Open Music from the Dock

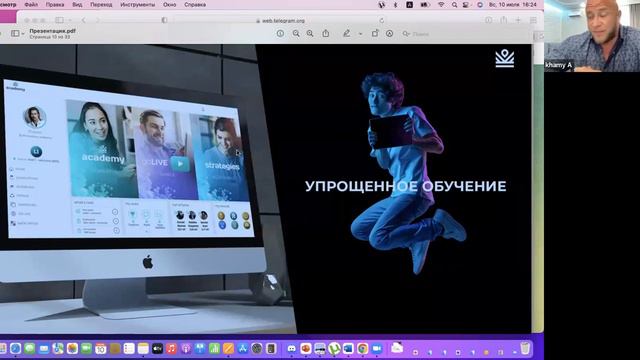click(x=172, y=349)
